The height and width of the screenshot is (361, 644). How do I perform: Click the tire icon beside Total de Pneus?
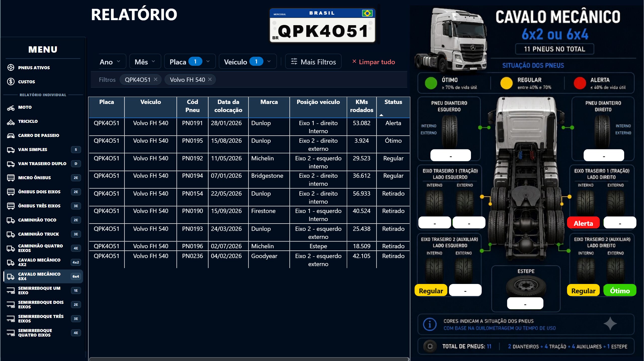coord(430,346)
